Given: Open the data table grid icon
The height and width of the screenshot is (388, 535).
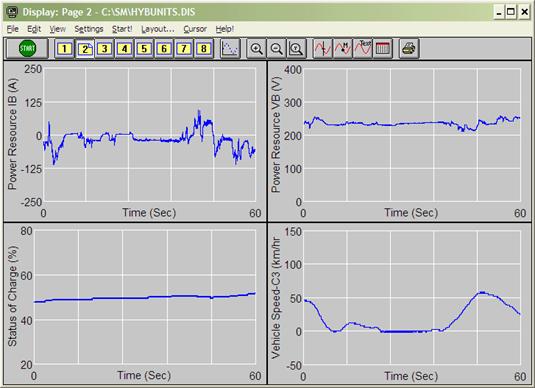Looking at the screenshot, I should coord(382,49).
